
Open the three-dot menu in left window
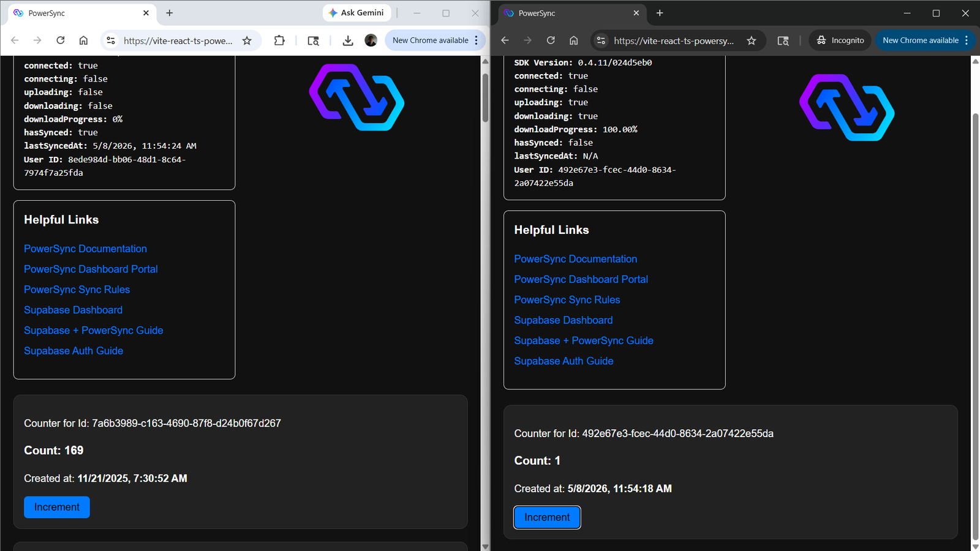[477, 40]
